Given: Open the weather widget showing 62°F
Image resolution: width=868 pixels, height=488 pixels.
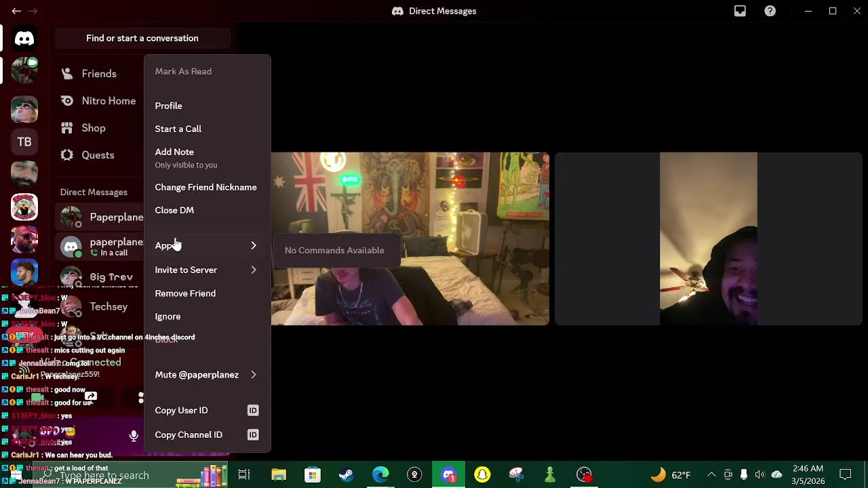Looking at the screenshot, I should tap(671, 474).
